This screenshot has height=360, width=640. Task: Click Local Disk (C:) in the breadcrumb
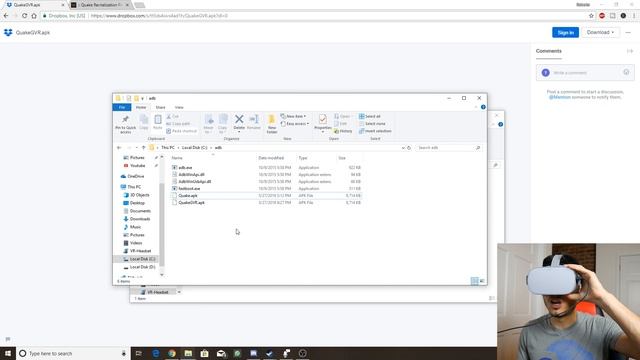point(194,148)
